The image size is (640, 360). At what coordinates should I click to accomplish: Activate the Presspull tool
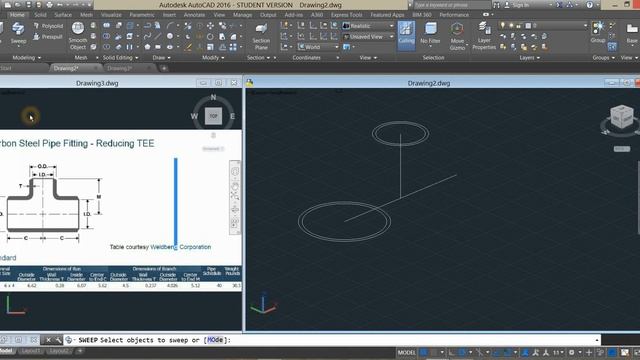coord(48,37)
